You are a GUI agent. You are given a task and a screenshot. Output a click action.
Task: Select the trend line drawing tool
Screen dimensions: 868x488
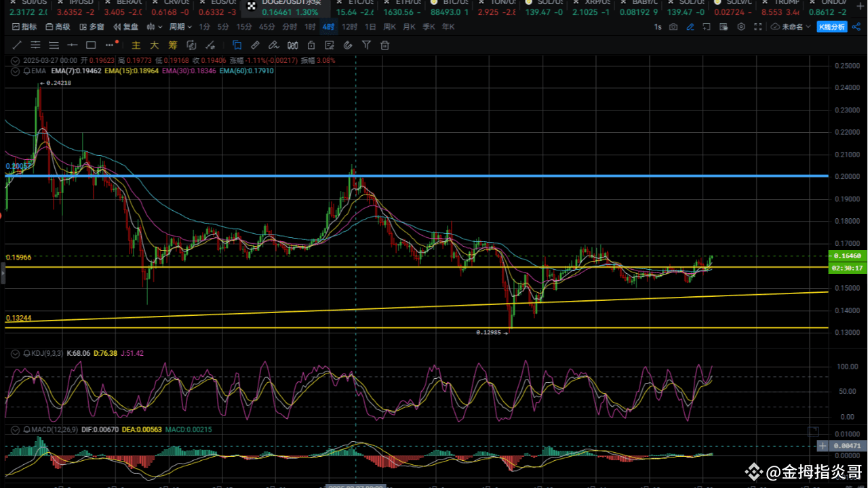coord(17,45)
